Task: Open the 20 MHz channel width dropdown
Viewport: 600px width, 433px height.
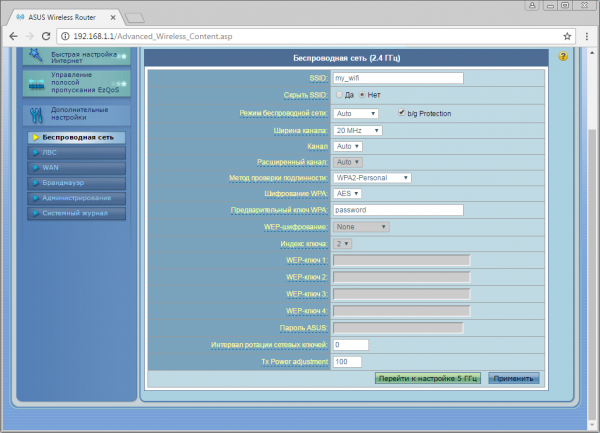Action: point(357,130)
